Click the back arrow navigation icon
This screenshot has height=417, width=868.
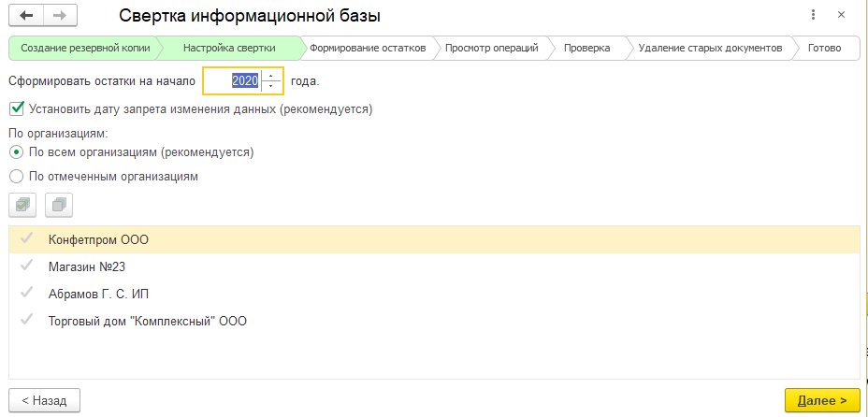[x=25, y=16]
